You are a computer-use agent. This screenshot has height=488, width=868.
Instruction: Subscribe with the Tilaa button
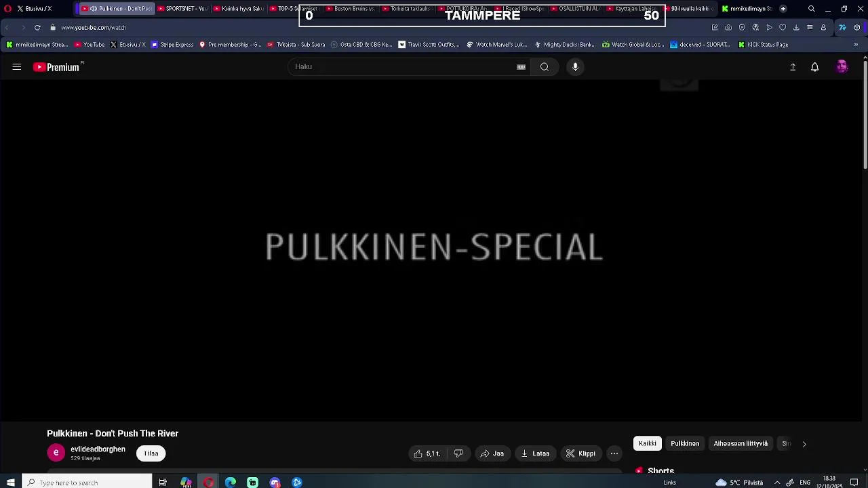(x=151, y=453)
